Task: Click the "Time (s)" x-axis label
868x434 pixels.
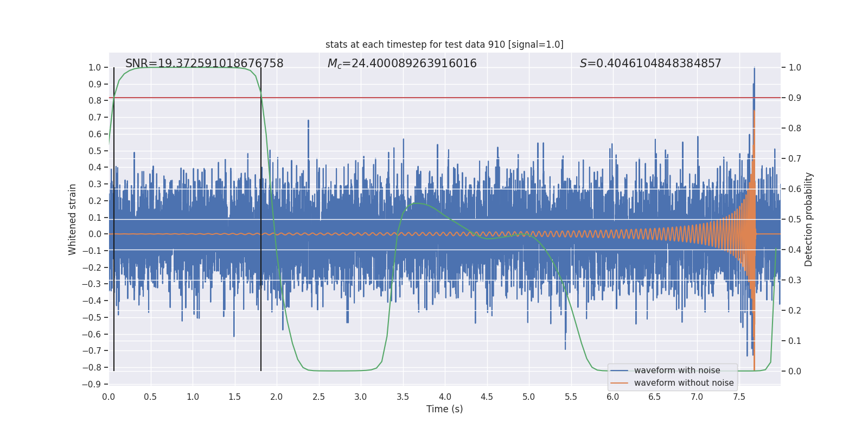Action: point(444,409)
